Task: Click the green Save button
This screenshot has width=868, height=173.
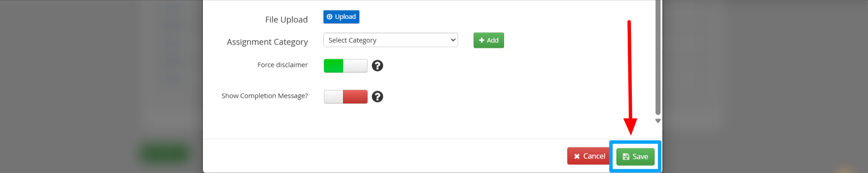Action: 636,157
